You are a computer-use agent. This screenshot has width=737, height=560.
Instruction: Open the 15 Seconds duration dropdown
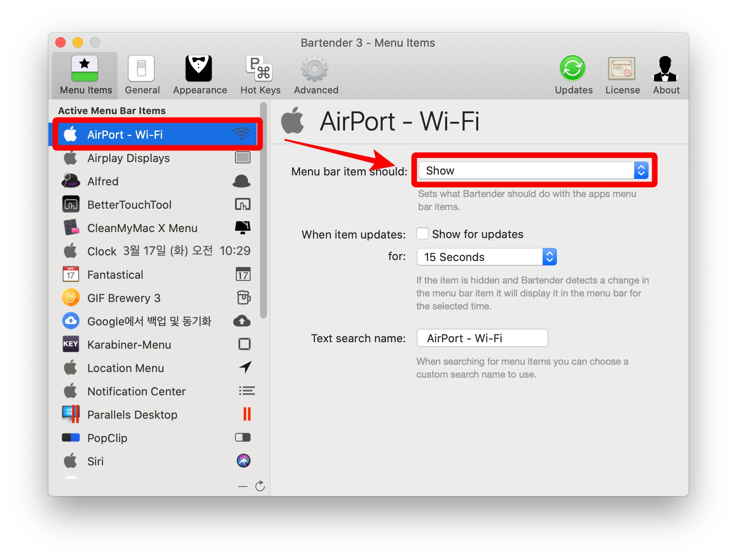(486, 257)
